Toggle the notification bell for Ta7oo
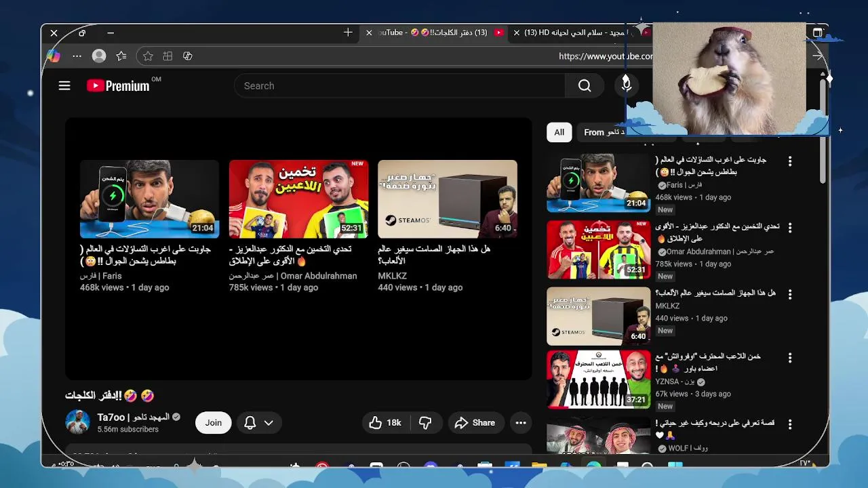868x488 pixels. coord(250,423)
